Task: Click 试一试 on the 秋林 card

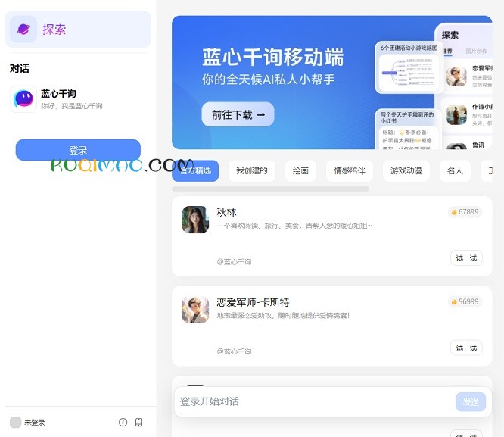Action: coord(466,258)
